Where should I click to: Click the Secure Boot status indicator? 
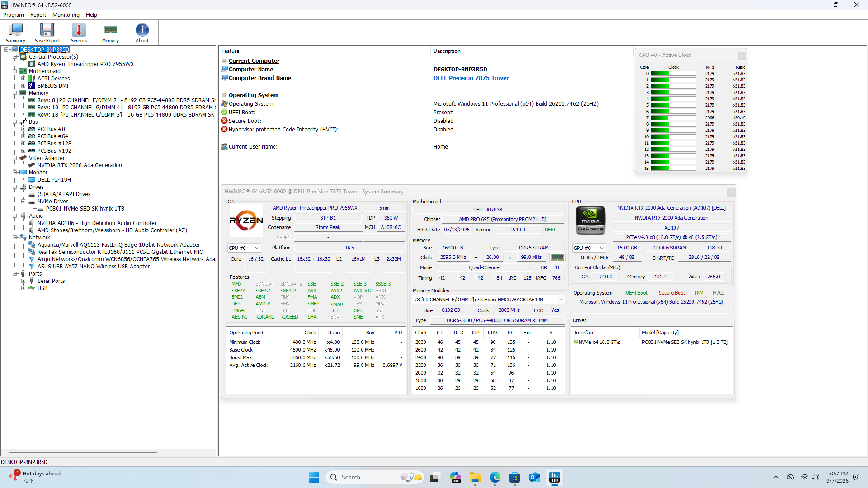click(x=671, y=293)
